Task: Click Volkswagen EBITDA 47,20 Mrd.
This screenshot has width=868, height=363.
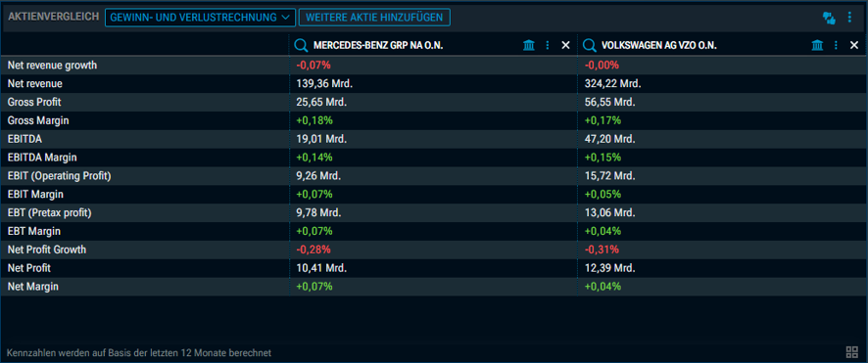Action: pyautogui.click(x=610, y=139)
